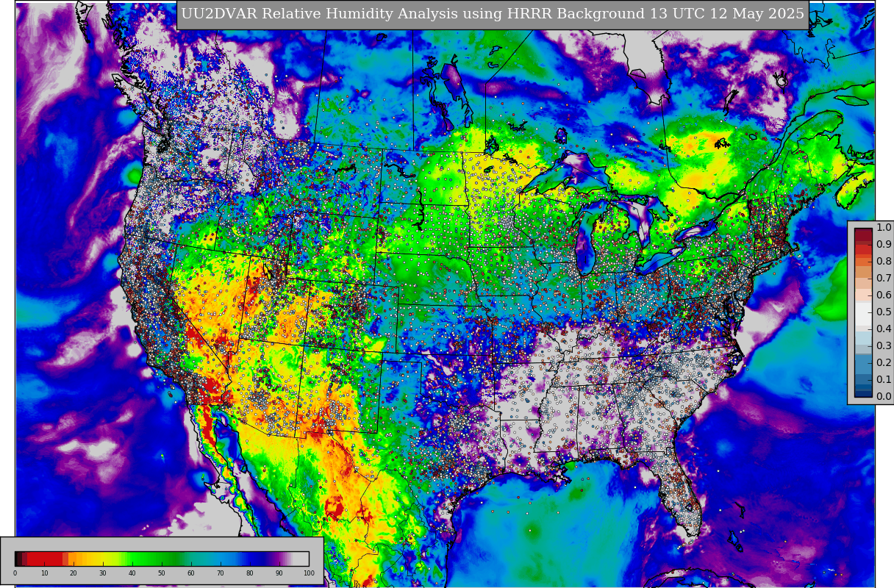Click the 80 label on humidity scale
Viewport: 894px width, 588px height.
tap(250, 573)
